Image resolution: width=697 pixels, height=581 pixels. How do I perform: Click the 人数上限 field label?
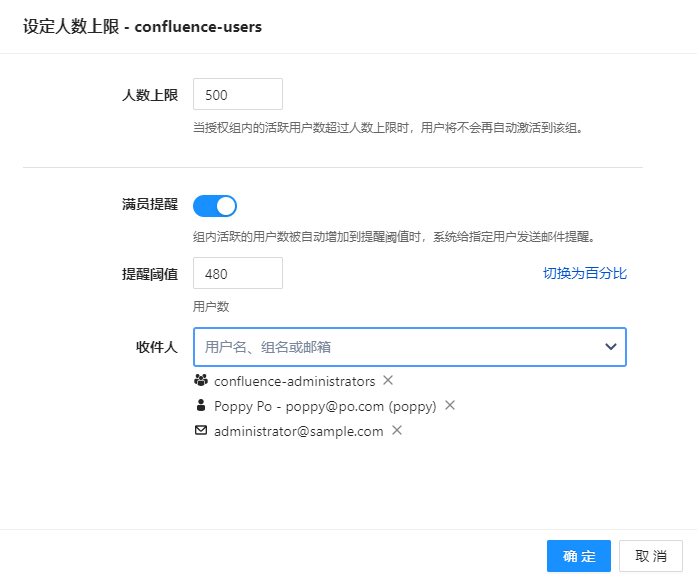149,95
